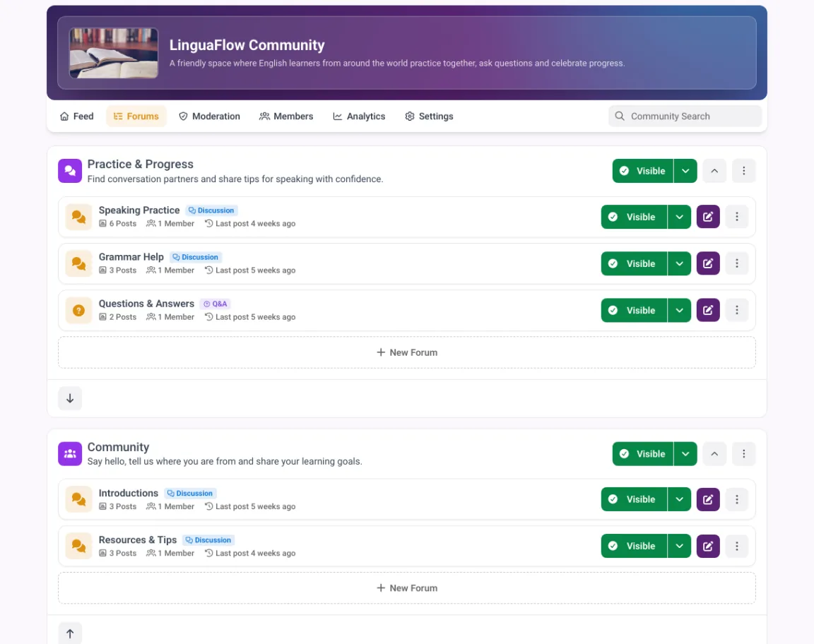
Task: View the Analytics tab
Action: click(359, 117)
